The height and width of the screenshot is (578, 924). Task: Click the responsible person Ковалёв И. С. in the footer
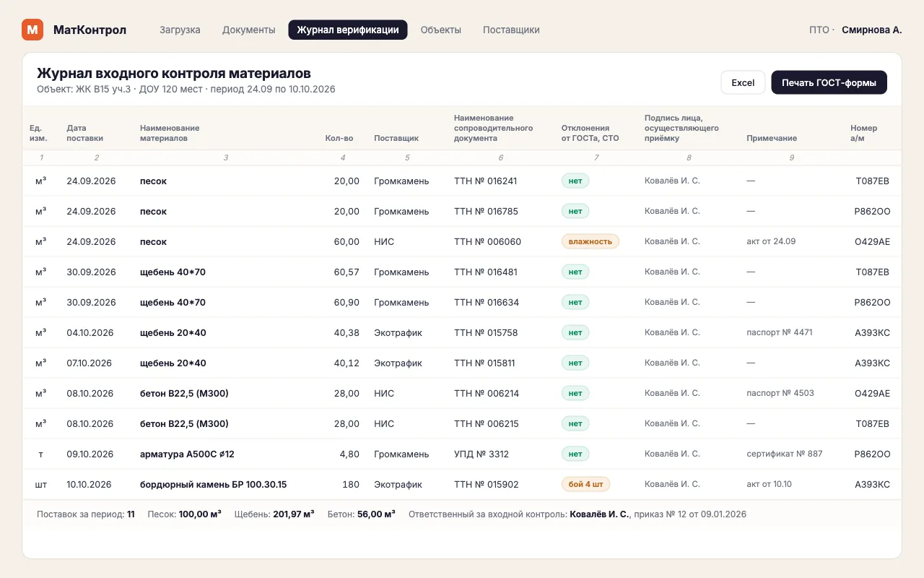599,514
